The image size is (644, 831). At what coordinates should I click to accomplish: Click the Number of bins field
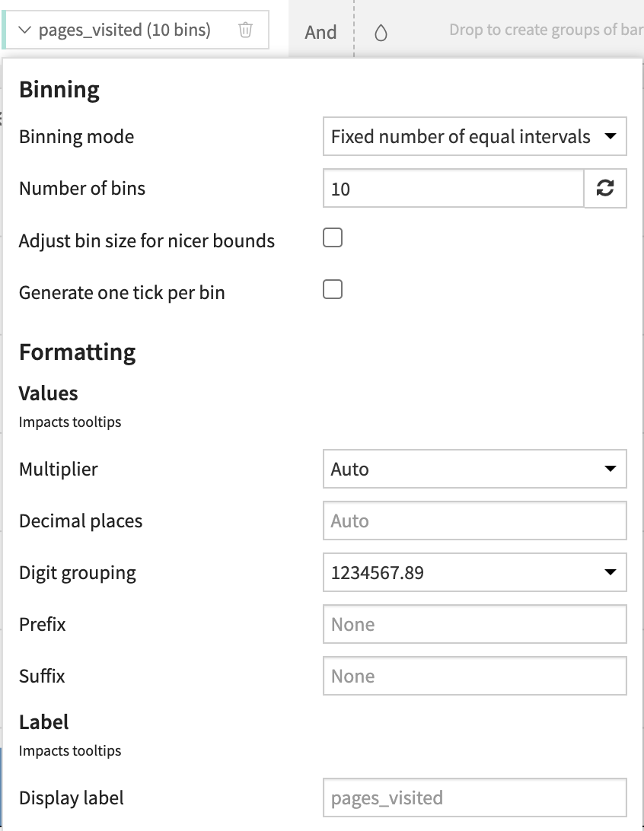pyautogui.click(x=453, y=188)
